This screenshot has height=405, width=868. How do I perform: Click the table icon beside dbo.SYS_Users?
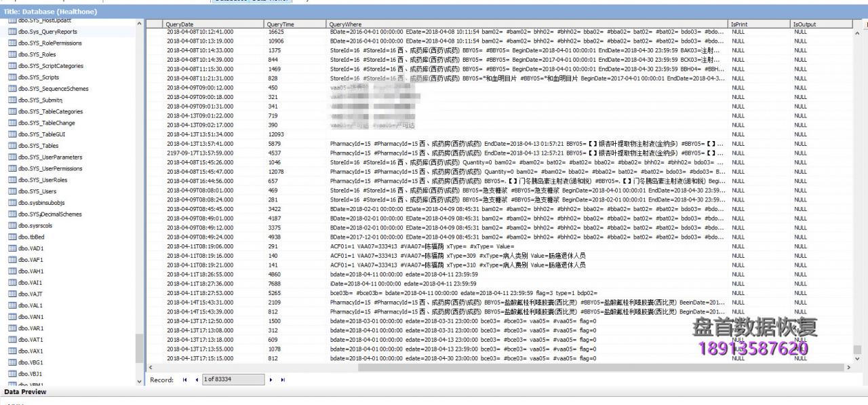point(12,191)
